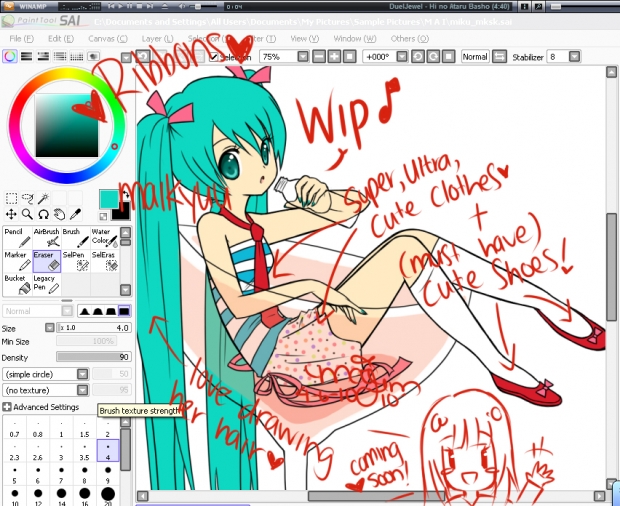Choose the rectangular selection tool
Viewport: 620px width, 506px height.
click(11, 198)
